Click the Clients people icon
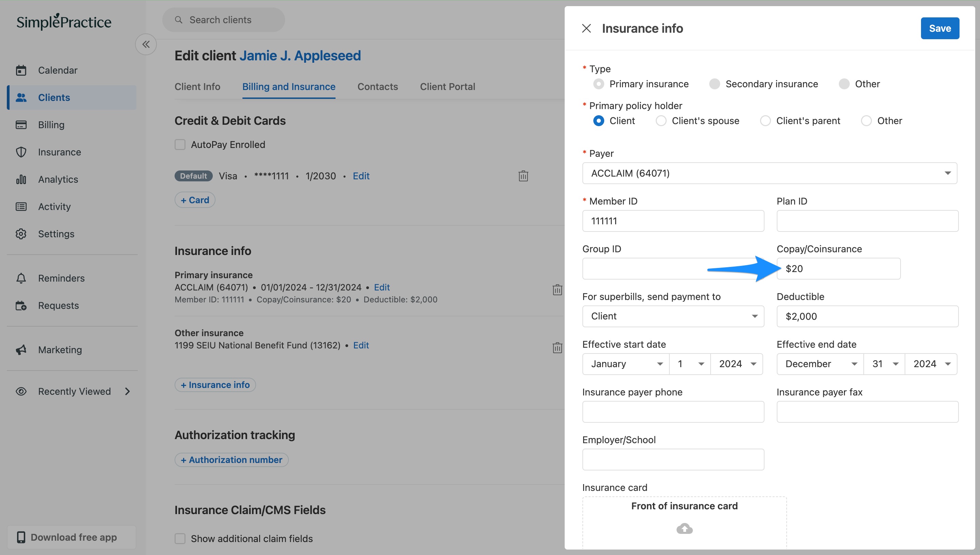The image size is (980, 555). [21, 97]
